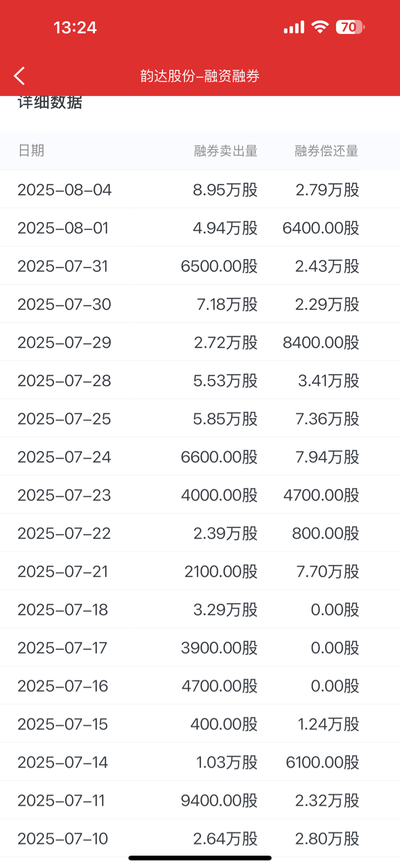Select the 融券卖出量 column header
This screenshot has height=868, width=400.
pos(226,151)
